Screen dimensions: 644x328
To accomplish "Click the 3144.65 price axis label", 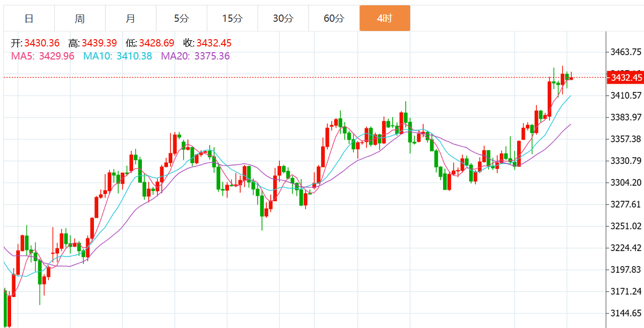I will (x=627, y=313).
